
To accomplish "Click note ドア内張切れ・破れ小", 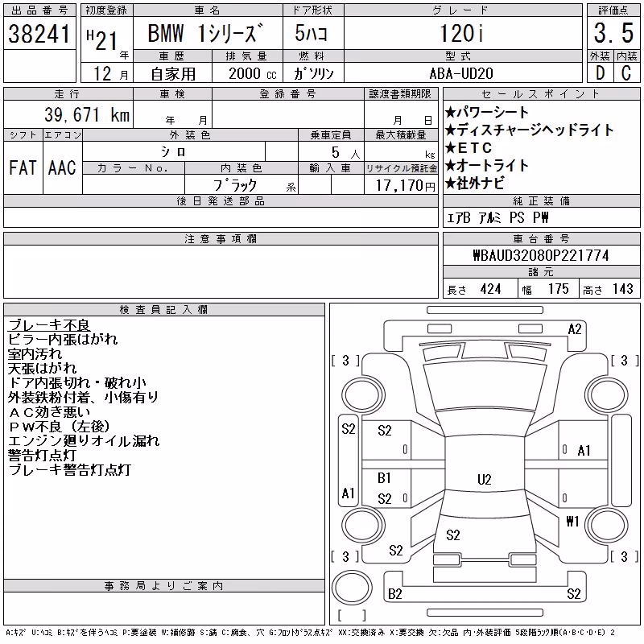I will (x=77, y=383).
